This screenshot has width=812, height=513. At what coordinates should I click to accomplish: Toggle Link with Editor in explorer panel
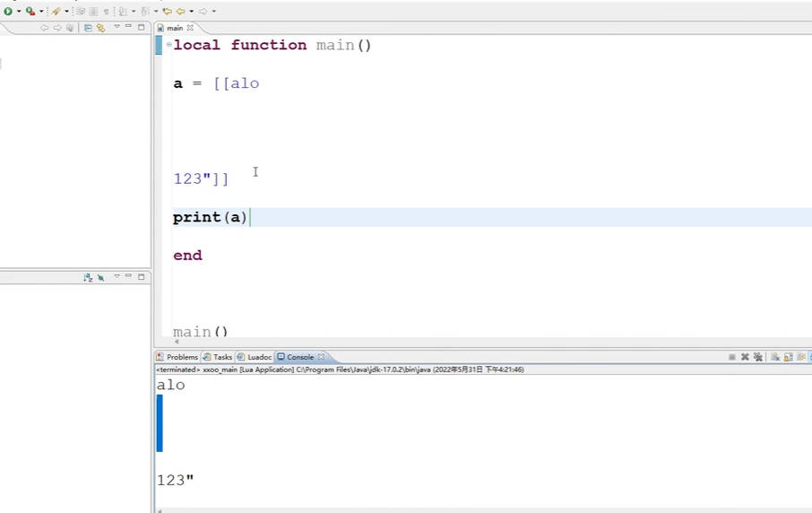coord(100,28)
